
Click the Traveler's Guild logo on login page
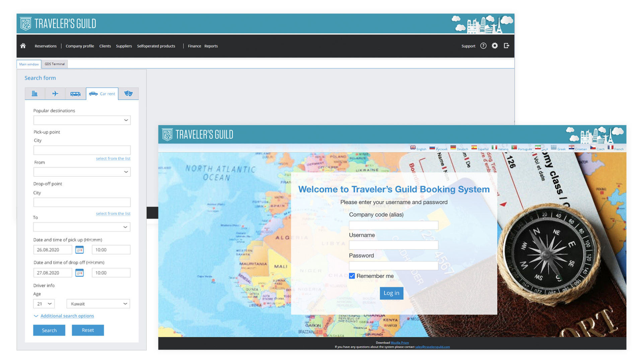(198, 134)
